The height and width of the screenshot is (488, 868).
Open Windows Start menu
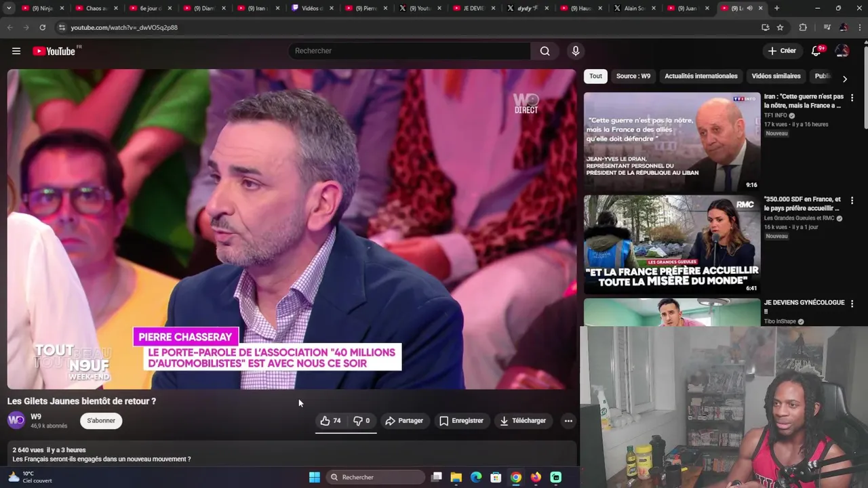click(x=315, y=477)
